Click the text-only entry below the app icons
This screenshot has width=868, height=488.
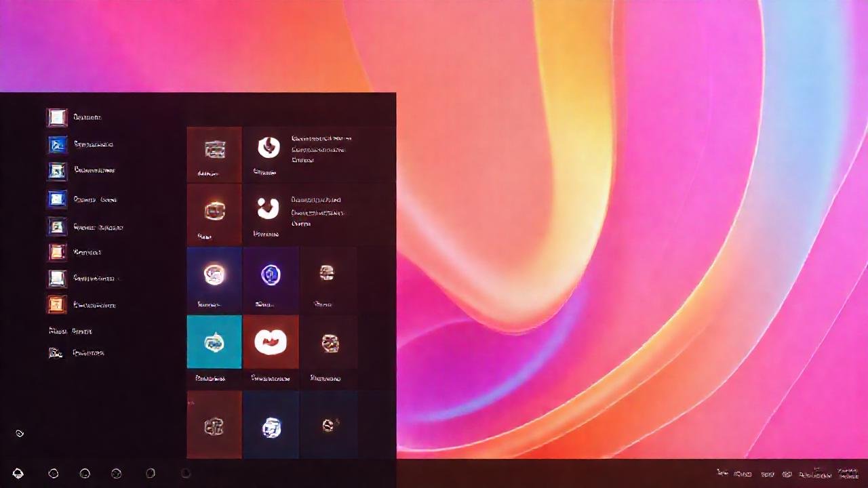[71, 331]
